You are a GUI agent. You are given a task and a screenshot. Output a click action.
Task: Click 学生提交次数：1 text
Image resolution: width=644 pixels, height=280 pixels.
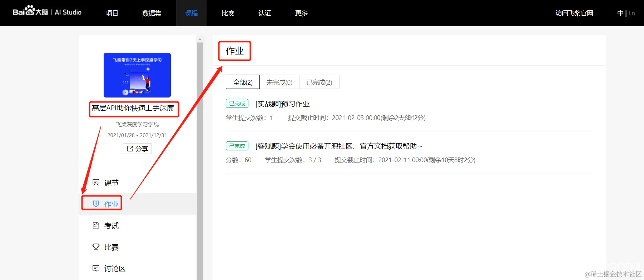tap(249, 118)
